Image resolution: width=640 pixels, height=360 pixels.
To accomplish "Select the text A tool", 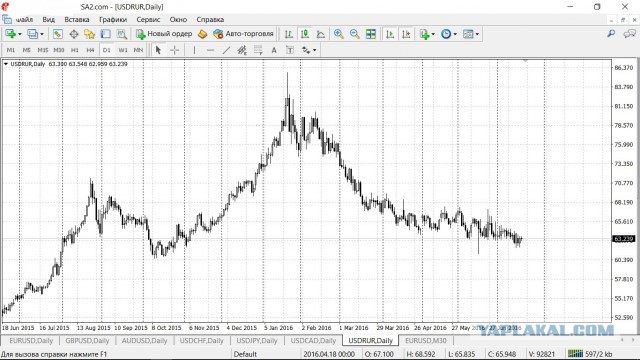I will [274, 50].
